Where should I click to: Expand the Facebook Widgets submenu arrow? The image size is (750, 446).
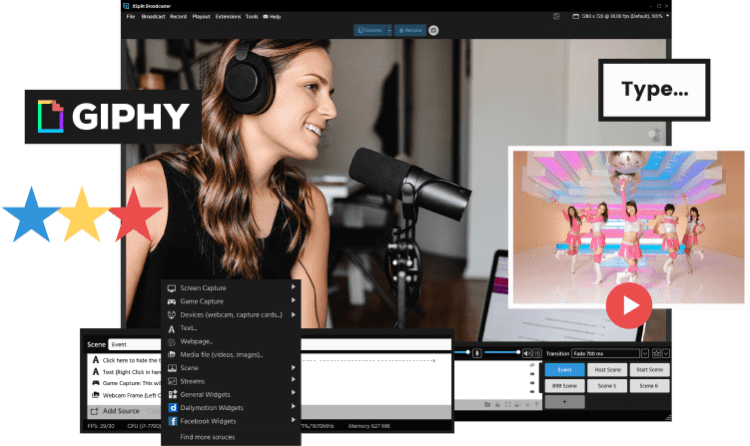[293, 420]
